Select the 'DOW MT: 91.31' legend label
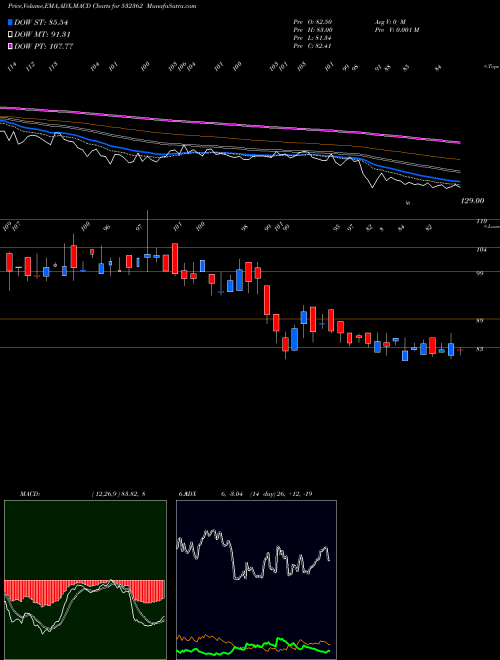The image size is (500, 660). (x=42, y=35)
